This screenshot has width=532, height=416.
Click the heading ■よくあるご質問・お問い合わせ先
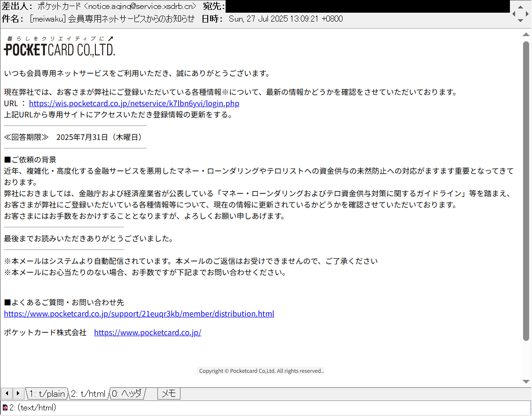click(x=64, y=302)
